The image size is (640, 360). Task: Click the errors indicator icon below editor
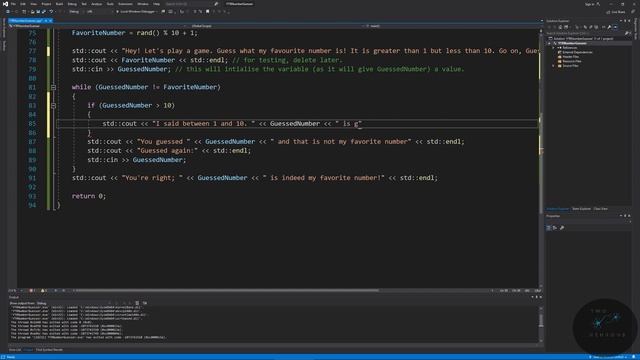pos(31,291)
